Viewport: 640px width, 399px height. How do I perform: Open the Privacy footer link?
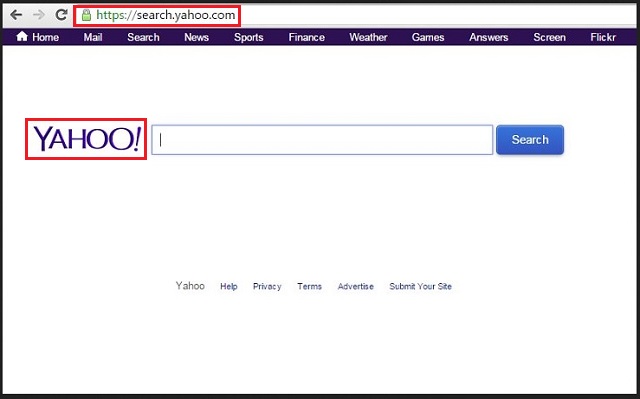pyautogui.click(x=267, y=286)
